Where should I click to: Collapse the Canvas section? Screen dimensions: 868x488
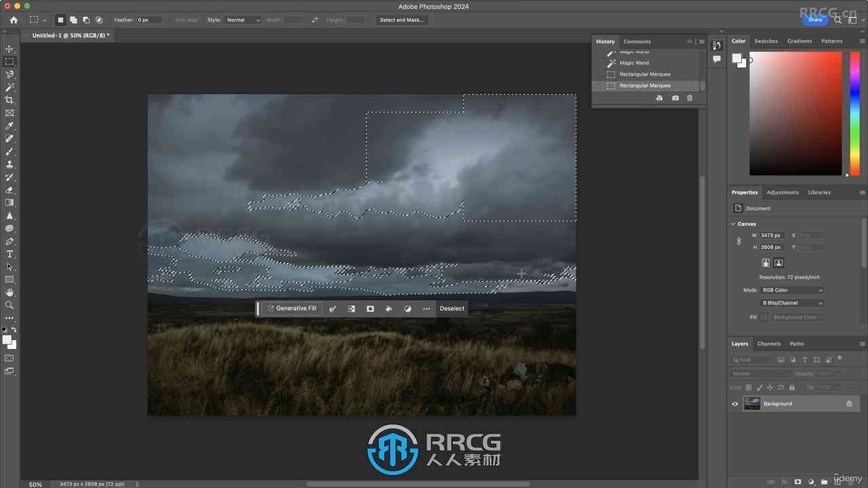[733, 224]
